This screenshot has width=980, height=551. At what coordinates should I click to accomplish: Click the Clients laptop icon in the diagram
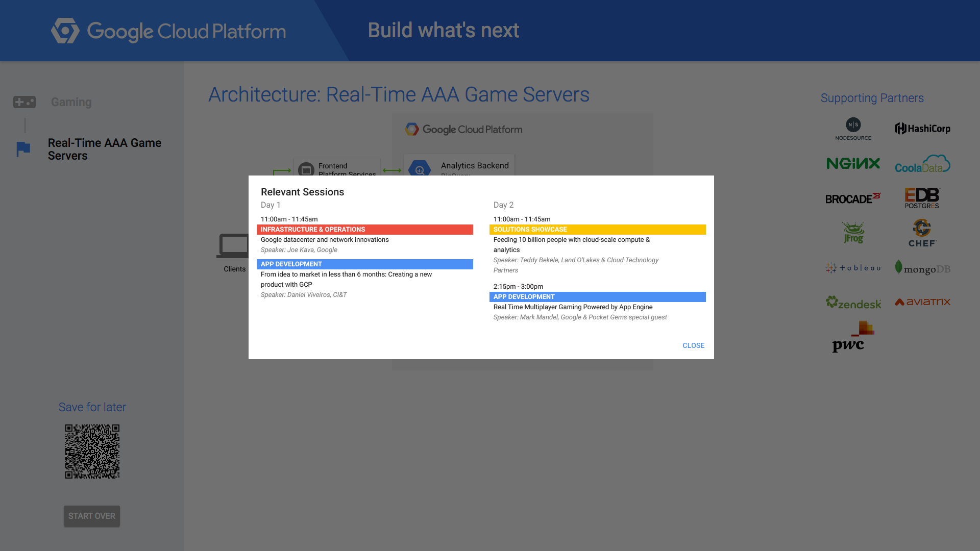coord(234,246)
